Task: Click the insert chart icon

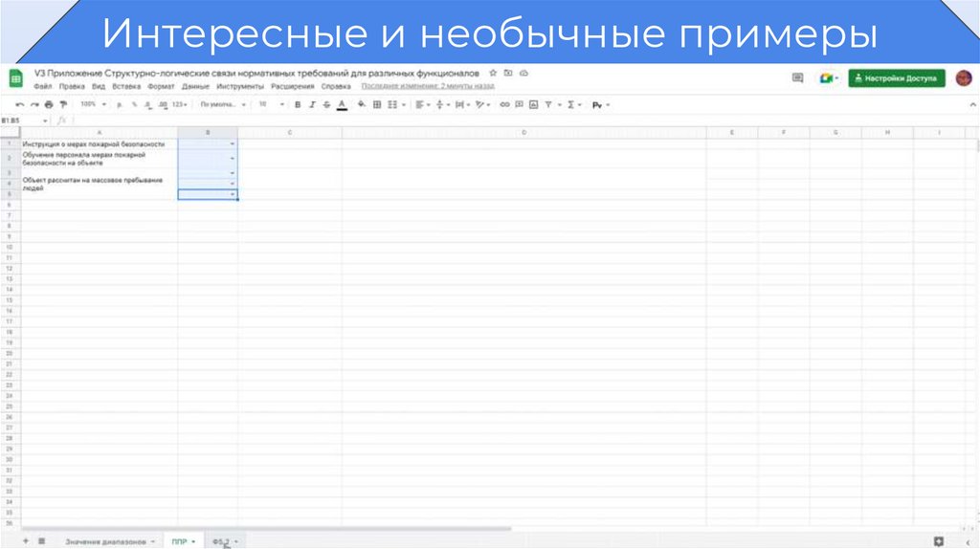Action: pyautogui.click(x=533, y=105)
